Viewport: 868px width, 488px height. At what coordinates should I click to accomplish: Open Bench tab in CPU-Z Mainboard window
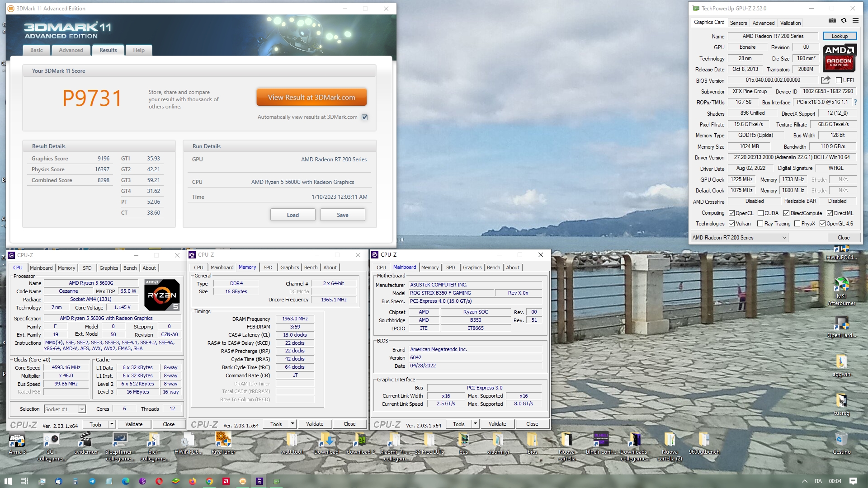(493, 267)
